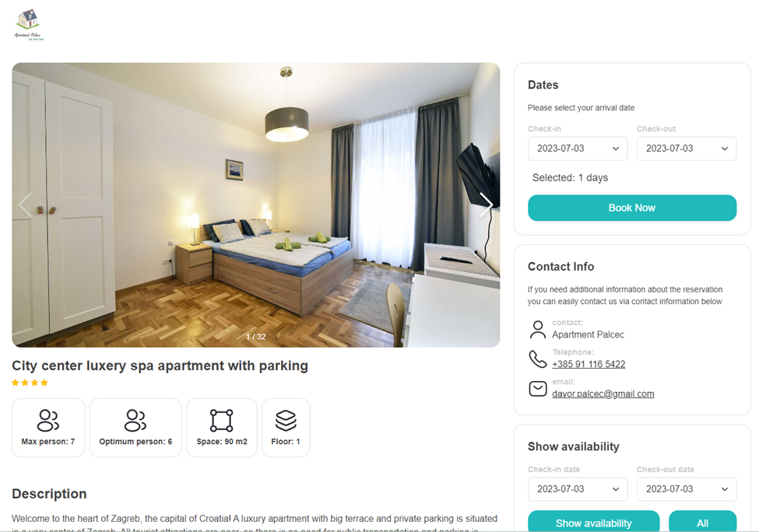Click the Max person icon
759x532 pixels.
tap(48, 420)
